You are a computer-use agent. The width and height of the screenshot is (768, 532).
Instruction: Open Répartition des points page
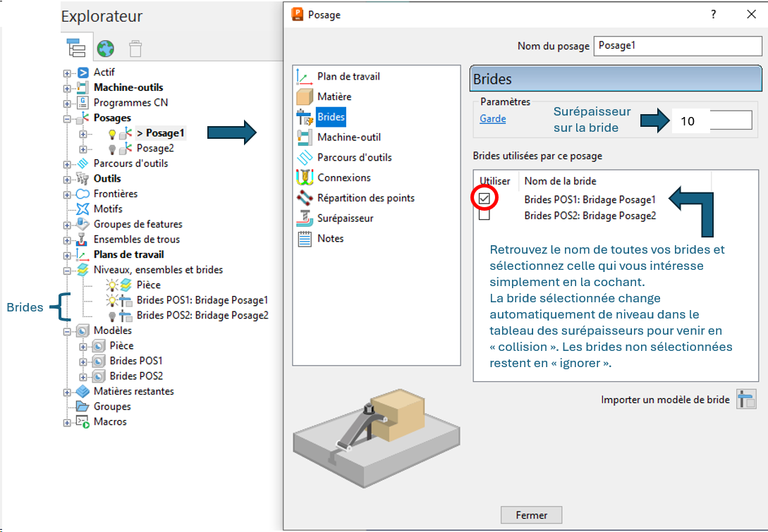click(x=365, y=198)
